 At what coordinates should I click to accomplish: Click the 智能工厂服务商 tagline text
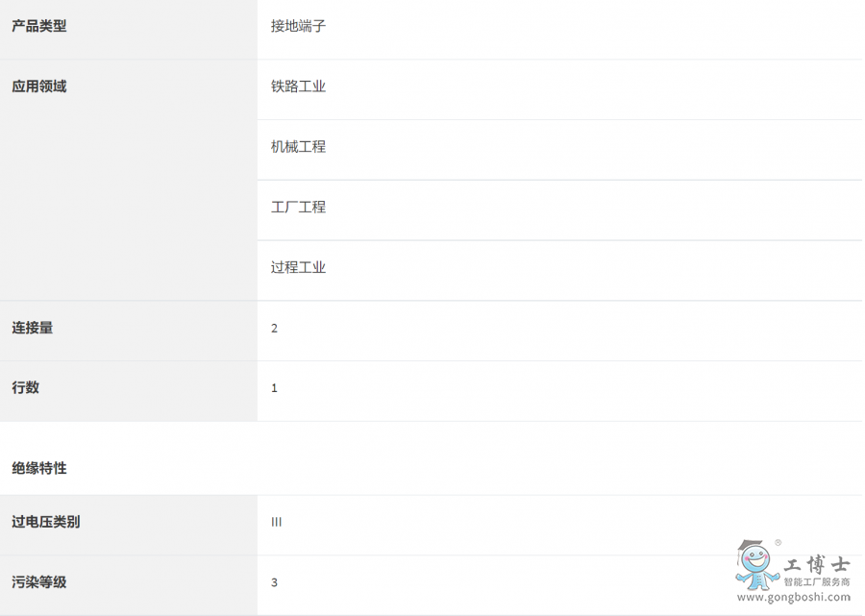pos(817,582)
